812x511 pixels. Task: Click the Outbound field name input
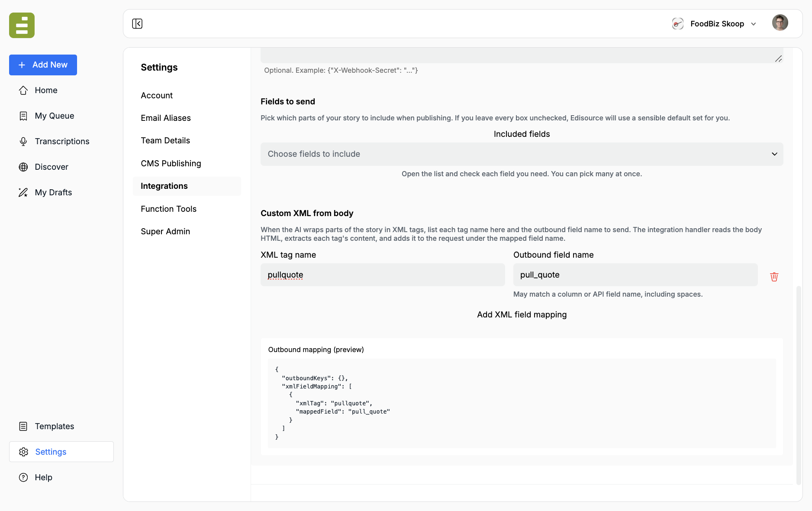(x=635, y=275)
